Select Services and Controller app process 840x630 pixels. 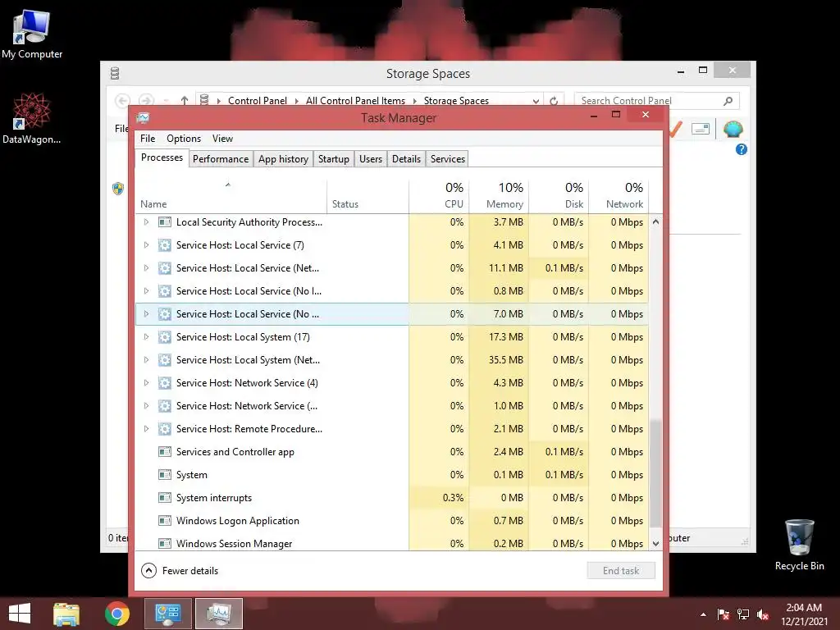click(x=391, y=452)
